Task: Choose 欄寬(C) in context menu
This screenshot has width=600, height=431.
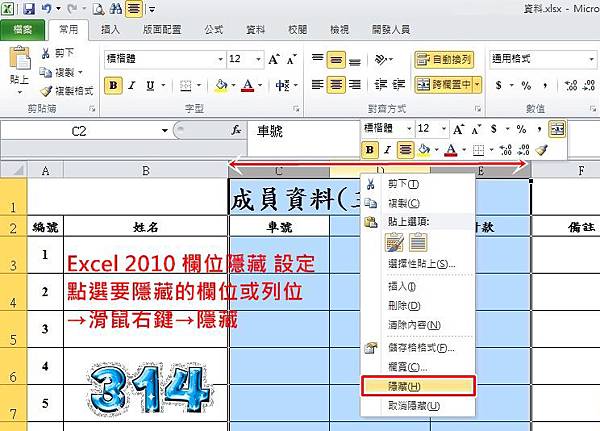Action: [418, 367]
